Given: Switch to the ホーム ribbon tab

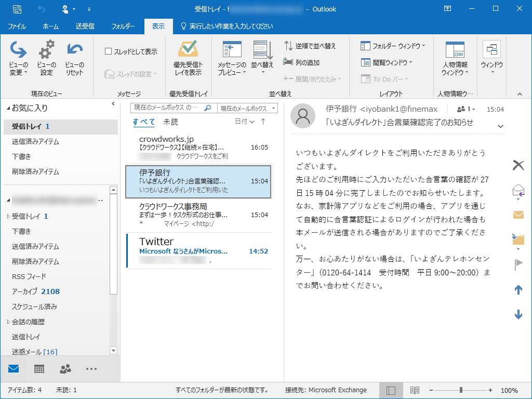Looking at the screenshot, I should (x=51, y=25).
